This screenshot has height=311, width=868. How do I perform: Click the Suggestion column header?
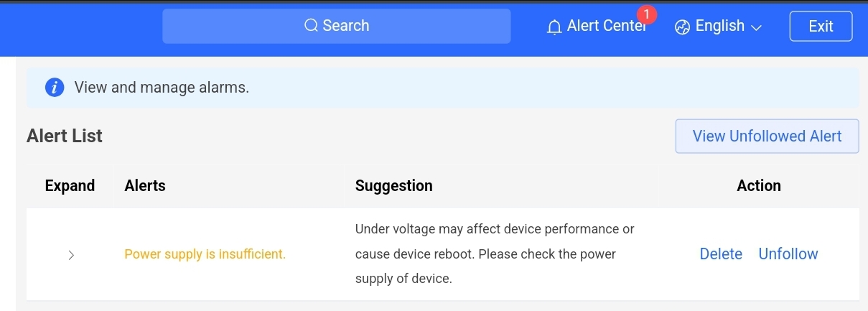[393, 186]
